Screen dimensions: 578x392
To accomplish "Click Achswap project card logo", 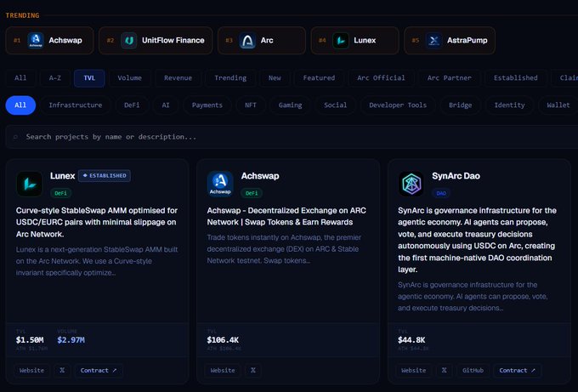I will tap(220, 184).
